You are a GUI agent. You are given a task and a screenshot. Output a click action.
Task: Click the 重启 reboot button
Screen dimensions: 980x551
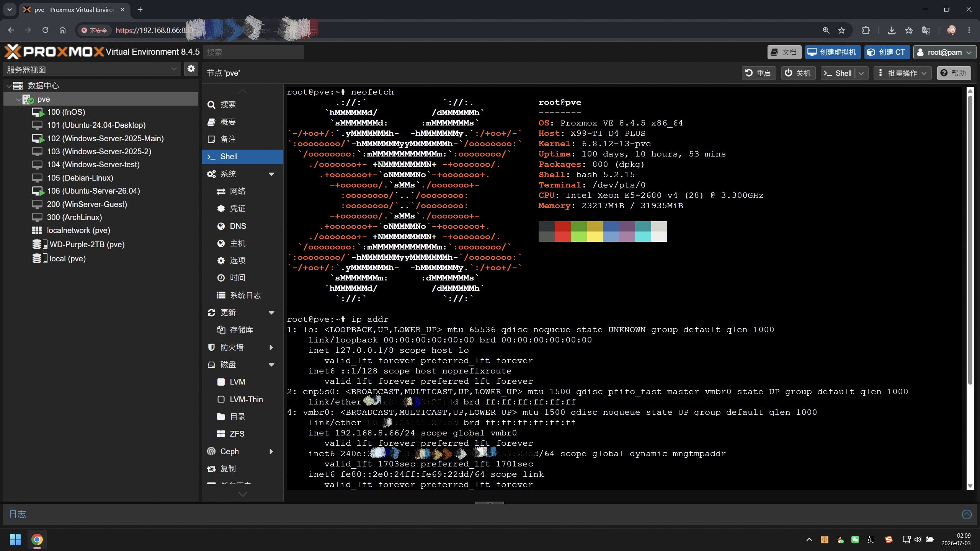759,73
